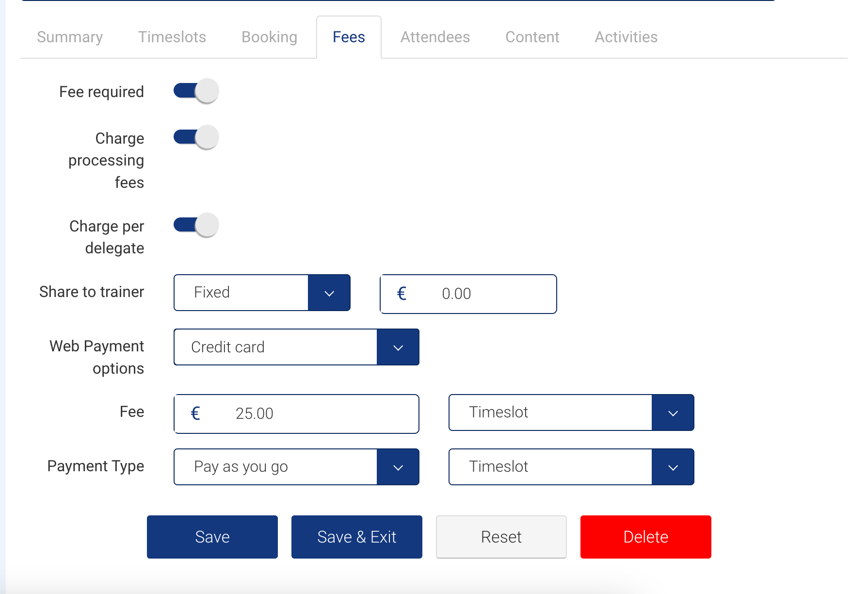
Task: Click the red Delete button
Action: click(646, 537)
